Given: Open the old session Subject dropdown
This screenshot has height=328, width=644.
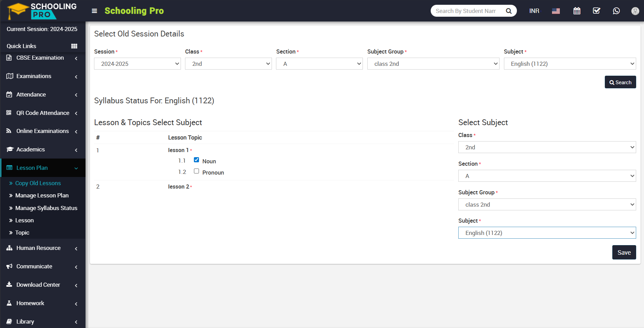Looking at the screenshot, I should pyautogui.click(x=570, y=64).
